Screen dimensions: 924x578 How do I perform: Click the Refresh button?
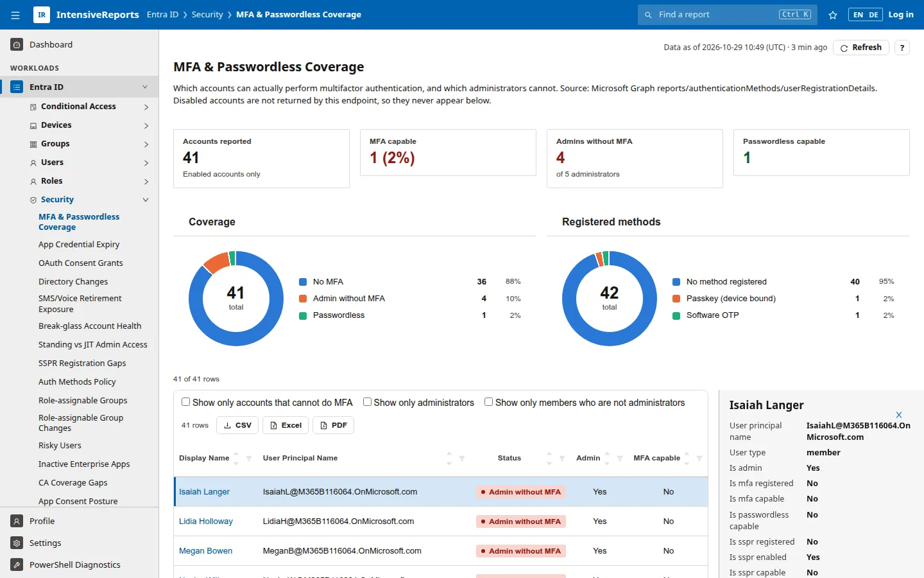coord(860,48)
